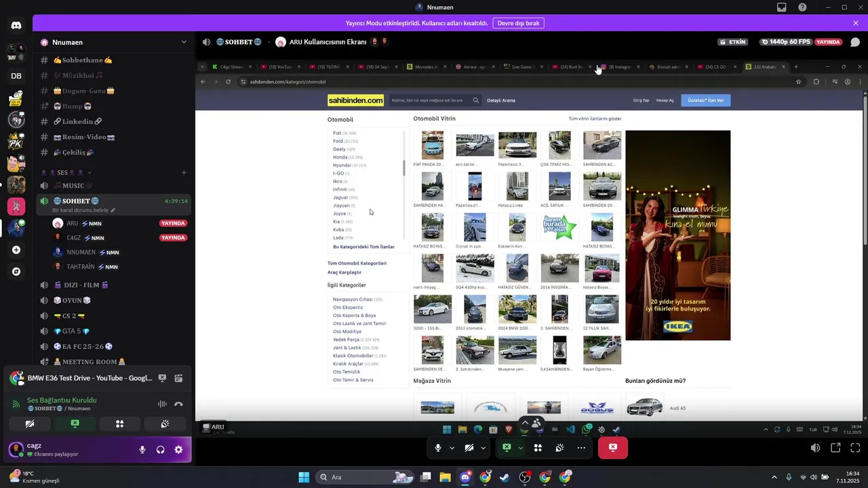Screen dimensions: 868x488
Task: Open Discord direct messages home icon
Action: [16, 26]
